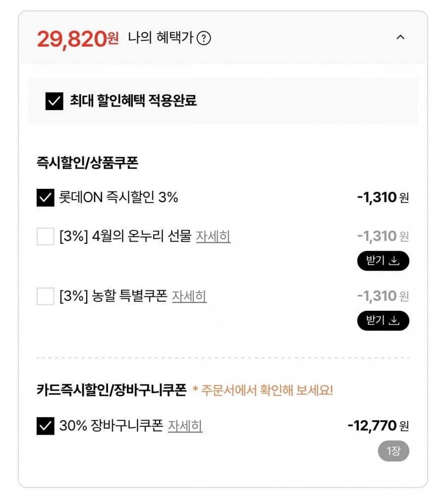Click the 29,820원 benefit price
The height and width of the screenshot is (504, 446).
78,38
